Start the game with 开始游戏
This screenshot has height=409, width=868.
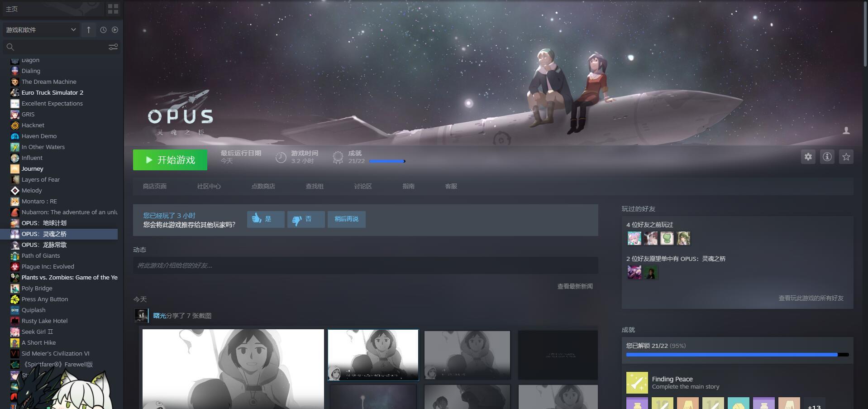tap(170, 160)
